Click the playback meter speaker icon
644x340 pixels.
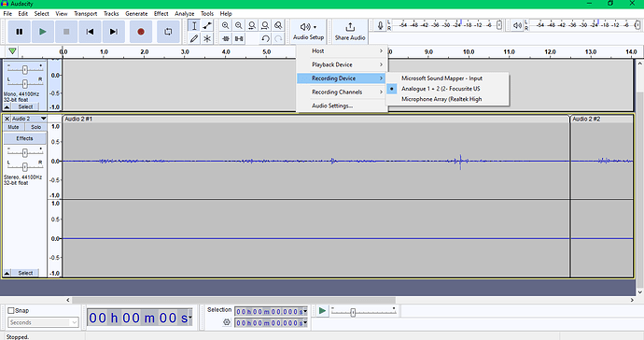click(x=517, y=25)
